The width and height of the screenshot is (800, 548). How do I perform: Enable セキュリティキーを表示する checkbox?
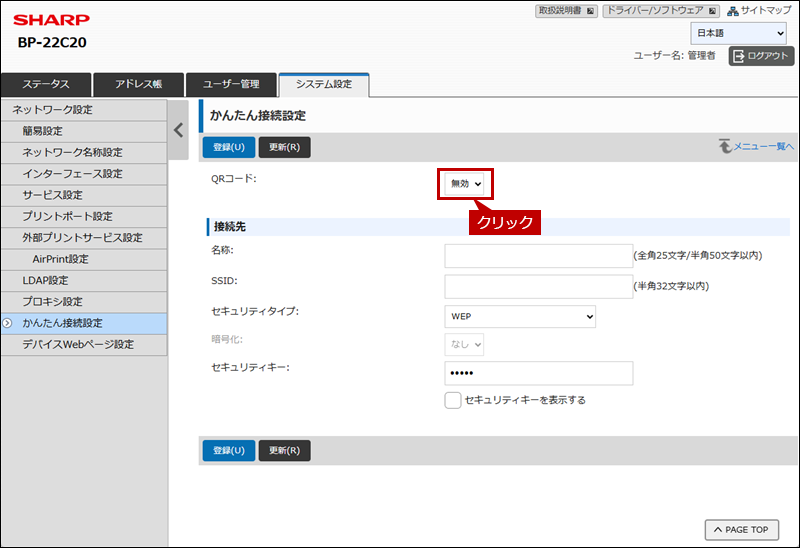(453, 400)
